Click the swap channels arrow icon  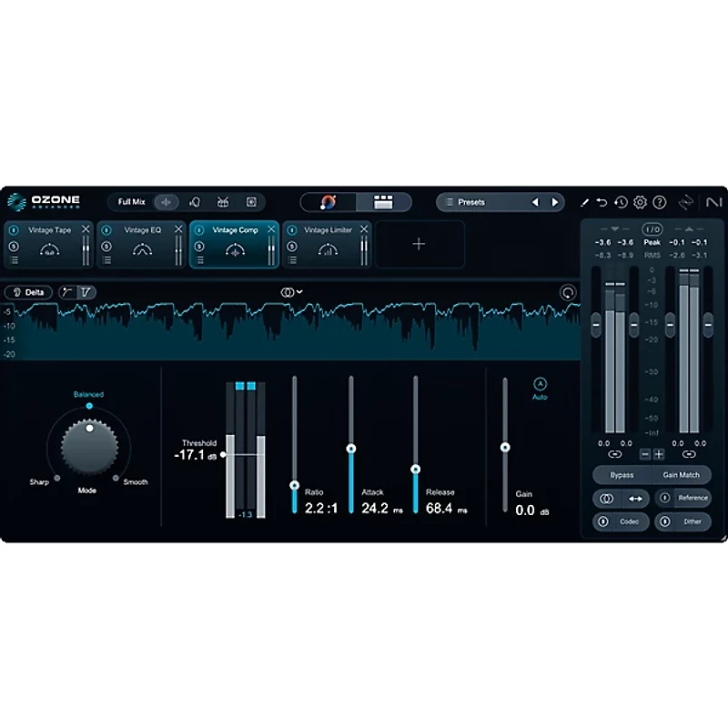pos(635,499)
